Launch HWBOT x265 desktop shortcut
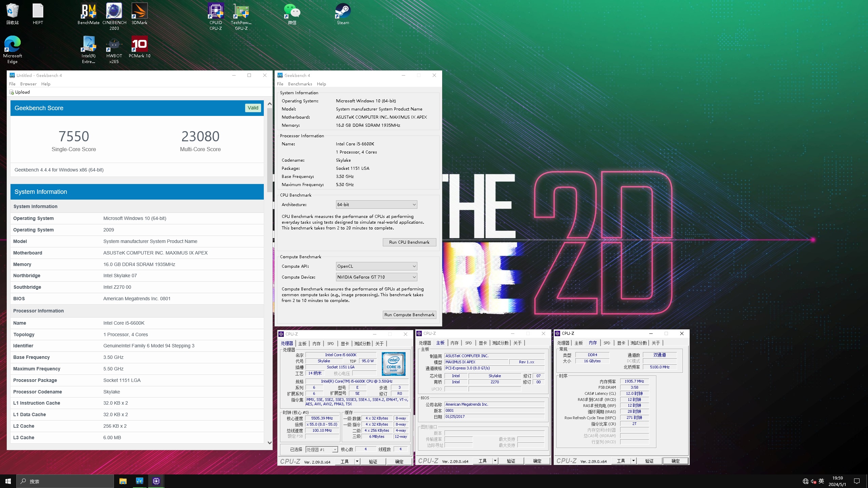This screenshot has height=488, width=868. pos(114,49)
